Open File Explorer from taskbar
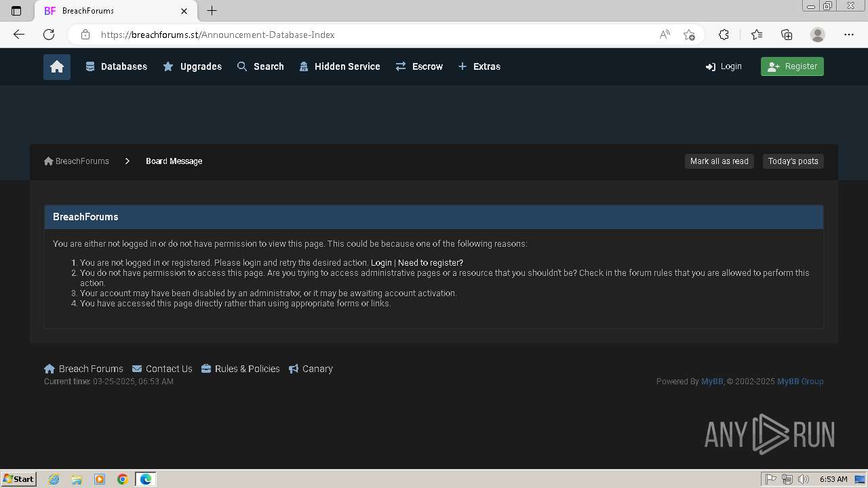This screenshot has height=488, width=868. 77,479
